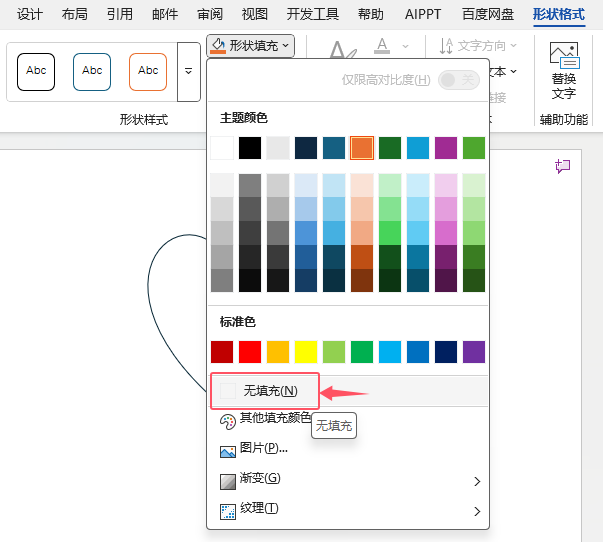
Task: Pick the bright green theme color swatch
Action: tap(474, 148)
